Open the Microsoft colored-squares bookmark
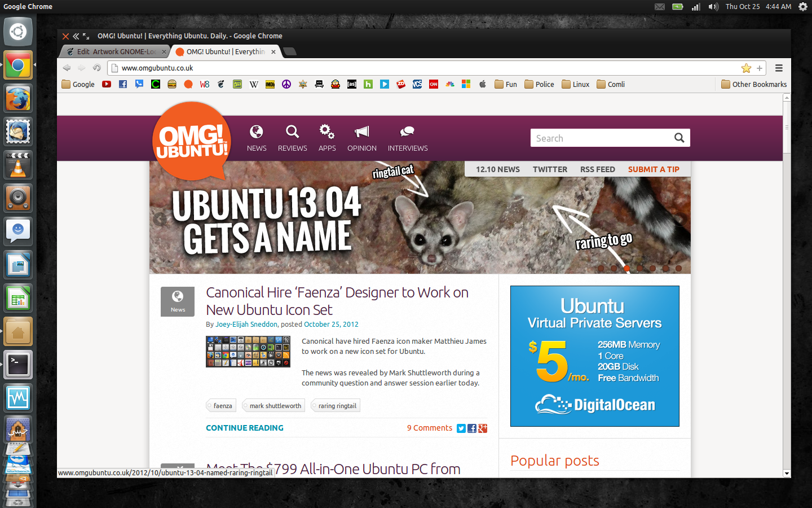This screenshot has height=508, width=812. pos(466,84)
